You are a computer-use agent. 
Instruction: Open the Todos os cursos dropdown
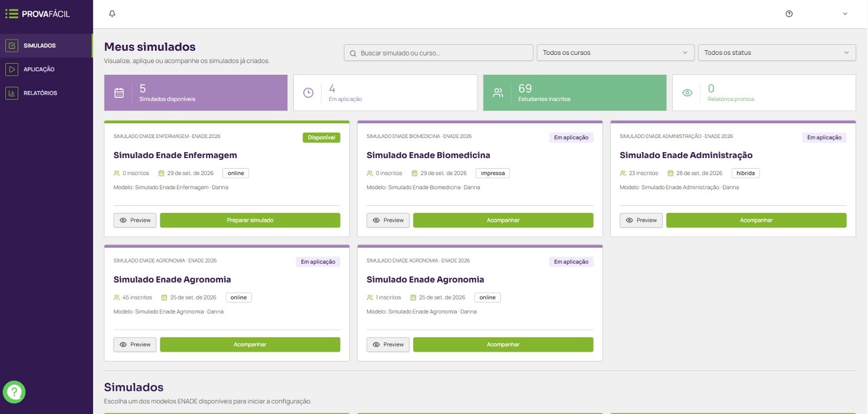[x=615, y=52]
